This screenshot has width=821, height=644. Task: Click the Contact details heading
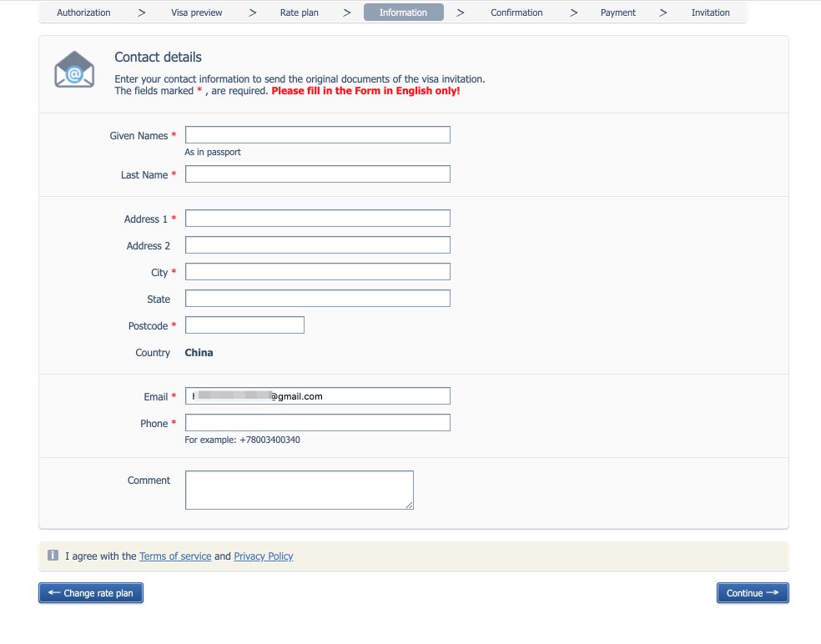[159, 57]
